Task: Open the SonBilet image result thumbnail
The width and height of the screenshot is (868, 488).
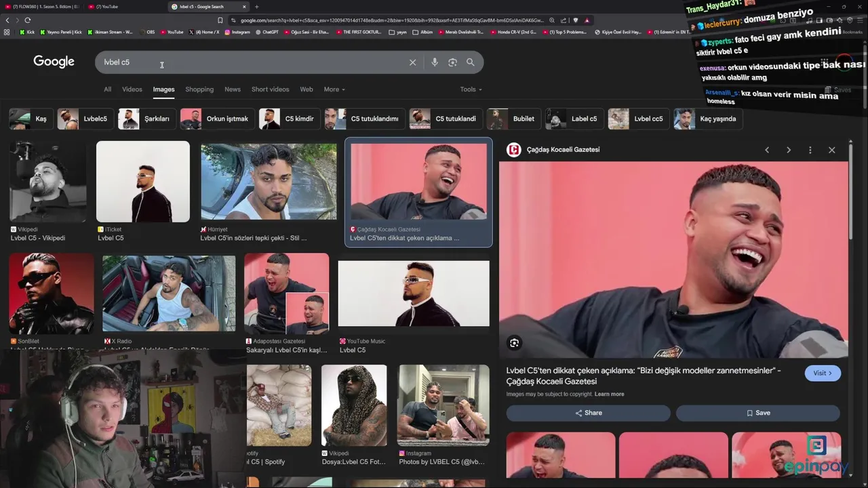Action: [52, 293]
